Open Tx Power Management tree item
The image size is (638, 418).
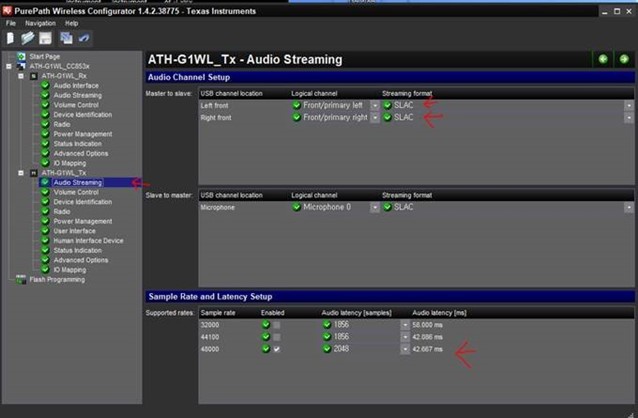click(x=83, y=221)
